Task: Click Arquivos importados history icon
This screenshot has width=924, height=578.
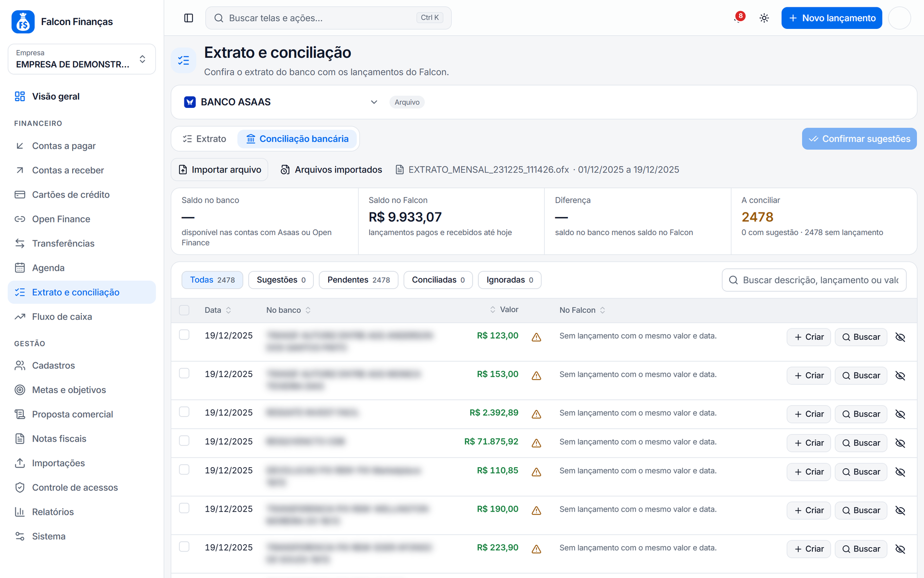Action: (285, 170)
